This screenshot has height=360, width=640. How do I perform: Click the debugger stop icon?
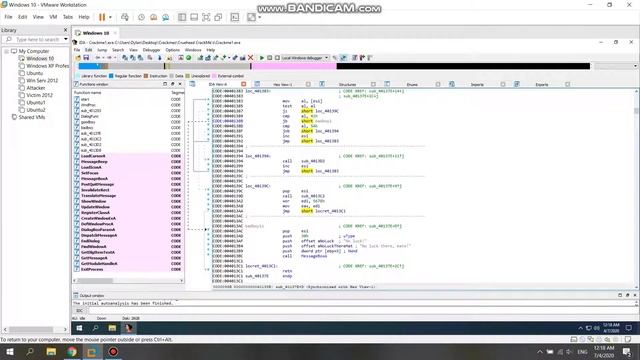click(x=277, y=58)
